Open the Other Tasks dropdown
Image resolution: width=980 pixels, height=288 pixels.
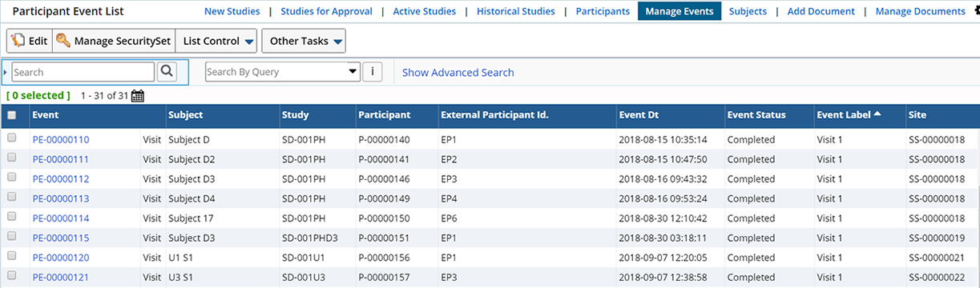304,41
